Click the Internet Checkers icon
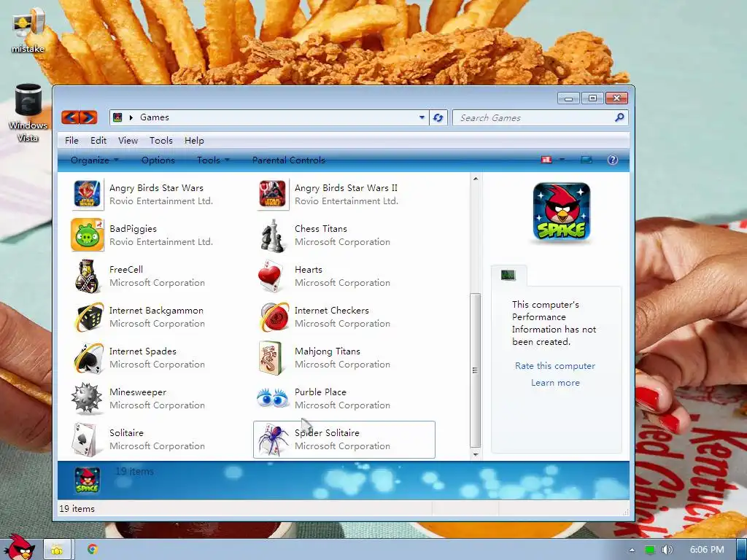 (x=274, y=316)
